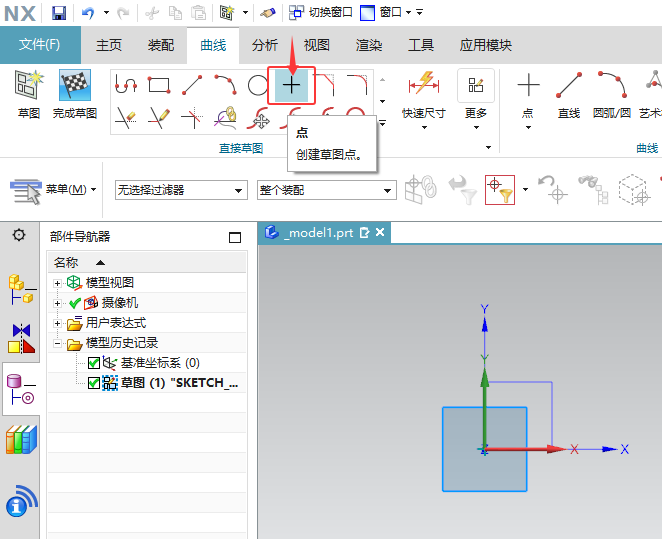Screen dimensions: 662x539
Task: Switch to the 主页 ribbon tab
Action: pos(109,45)
